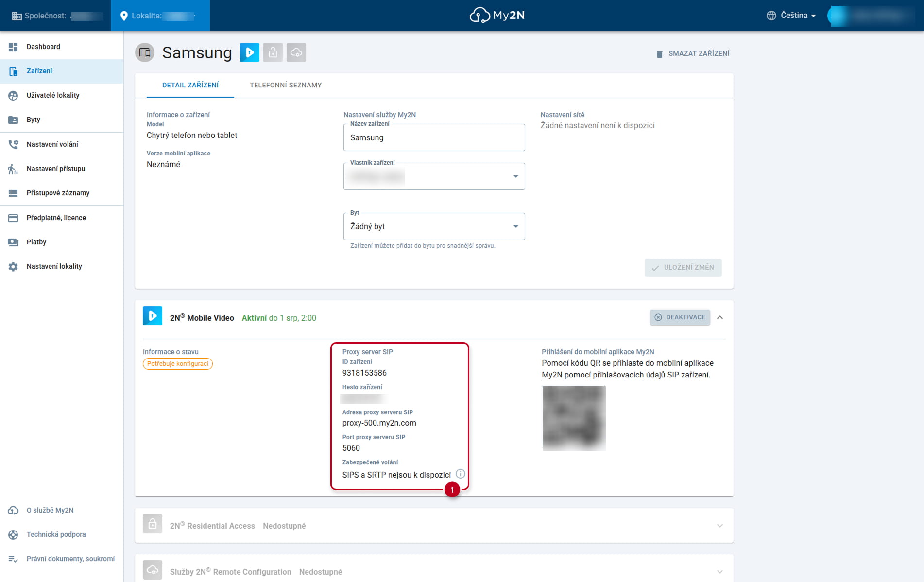The height and width of the screenshot is (582, 924).
Task: Click the Platby payments icon
Action: [x=13, y=242]
